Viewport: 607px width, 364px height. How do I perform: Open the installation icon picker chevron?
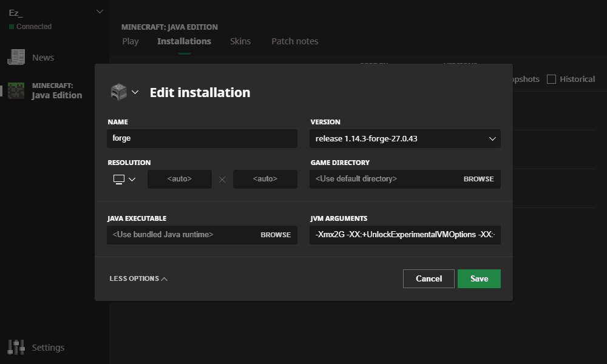135,92
